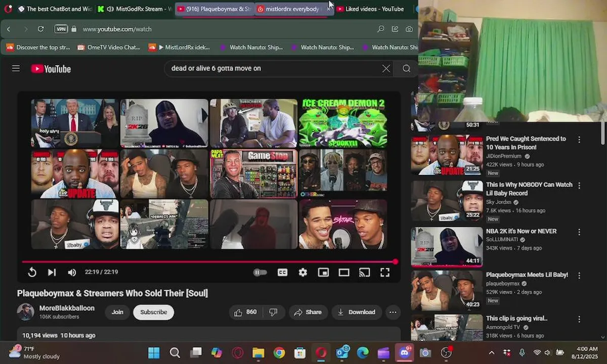Switch the video to miniplayer
The width and height of the screenshot is (607, 364).
(x=323, y=272)
